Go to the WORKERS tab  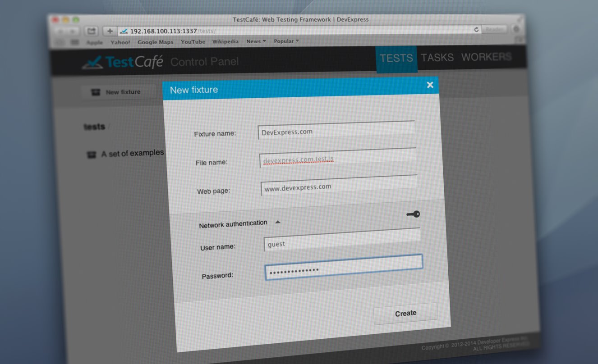(x=486, y=57)
